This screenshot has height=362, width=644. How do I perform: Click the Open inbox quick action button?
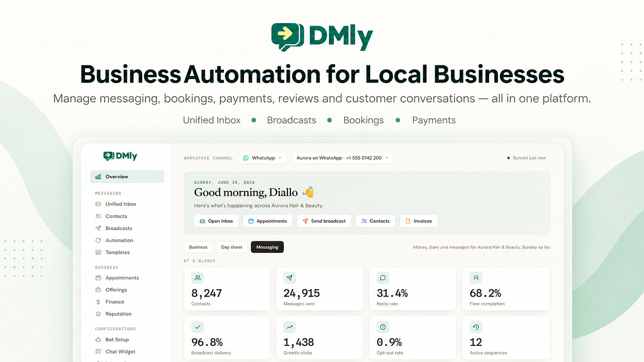coord(216,221)
